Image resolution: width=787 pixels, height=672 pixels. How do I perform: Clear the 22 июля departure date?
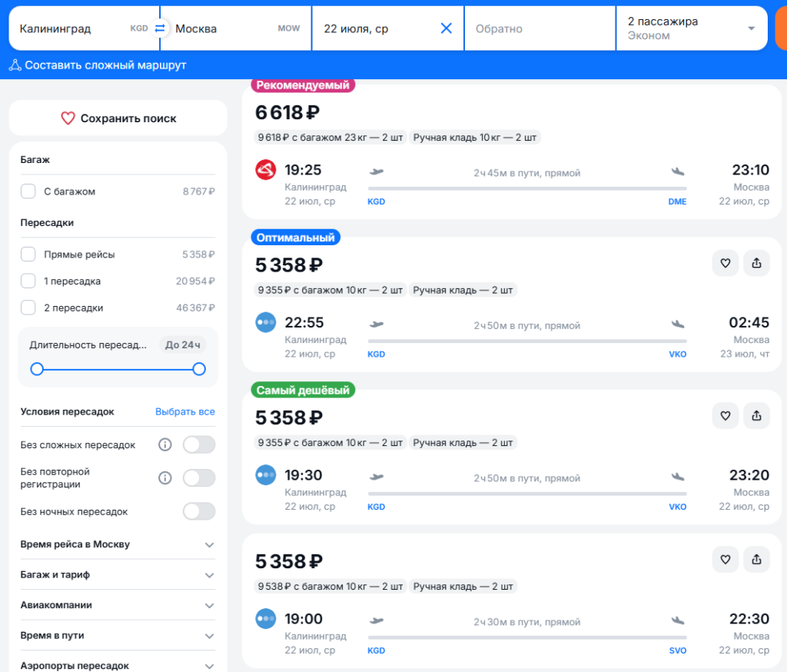coord(446,28)
